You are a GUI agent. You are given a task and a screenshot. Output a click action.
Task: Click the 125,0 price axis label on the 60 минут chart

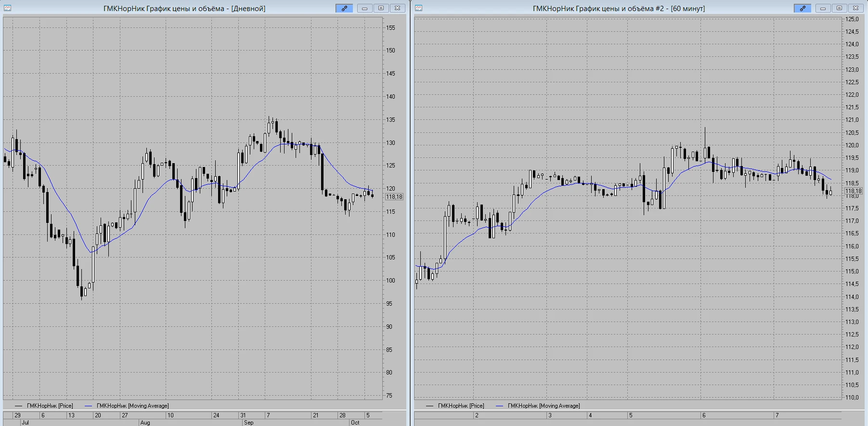[852, 19]
